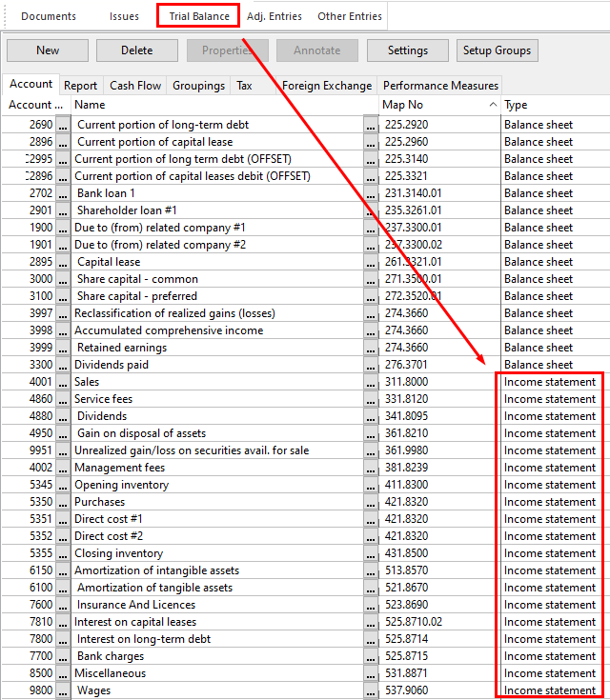The height and width of the screenshot is (700, 610).
Task: Go to the Adj. Entries tab
Action: (x=274, y=16)
